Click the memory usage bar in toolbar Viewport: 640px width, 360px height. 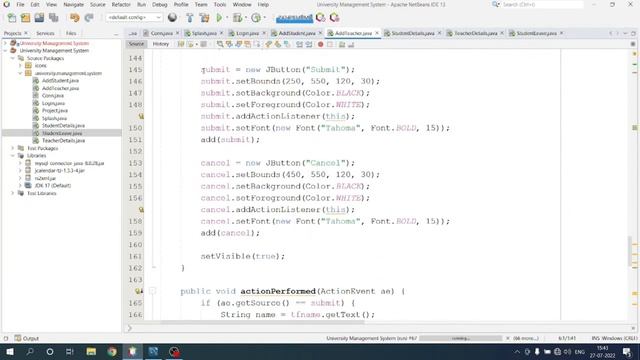(294, 18)
